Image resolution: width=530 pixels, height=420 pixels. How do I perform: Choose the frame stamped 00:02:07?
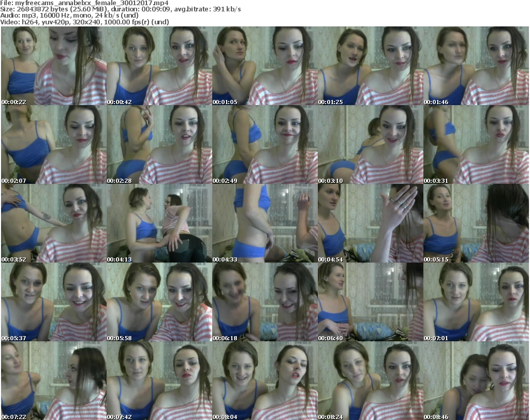[x=54, y=144]
